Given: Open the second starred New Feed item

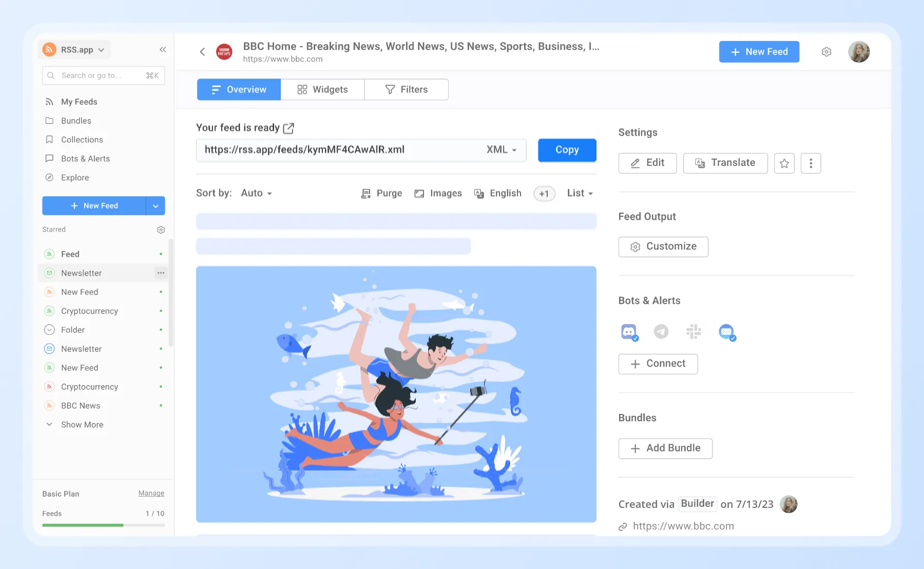Looking at the screenshot, I should coord(103,368).
